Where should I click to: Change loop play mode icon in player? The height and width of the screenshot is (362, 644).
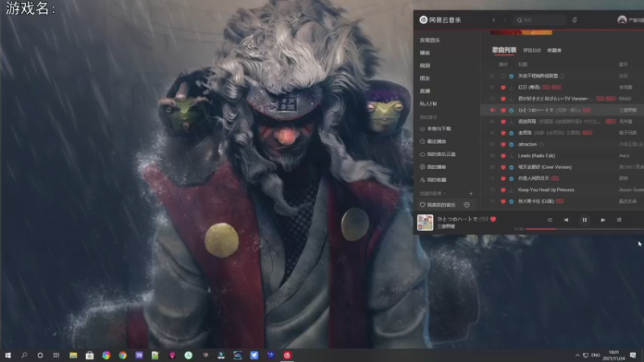tap(550, 220)
